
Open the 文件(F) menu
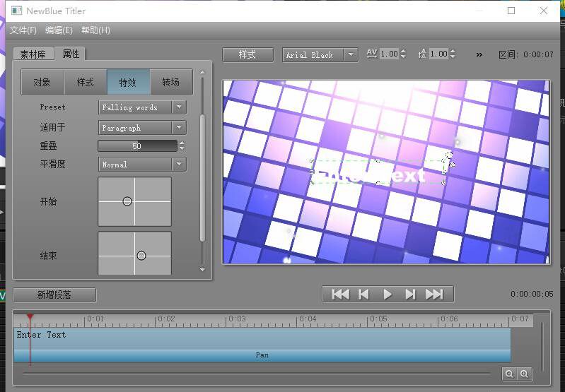point(23,30)
